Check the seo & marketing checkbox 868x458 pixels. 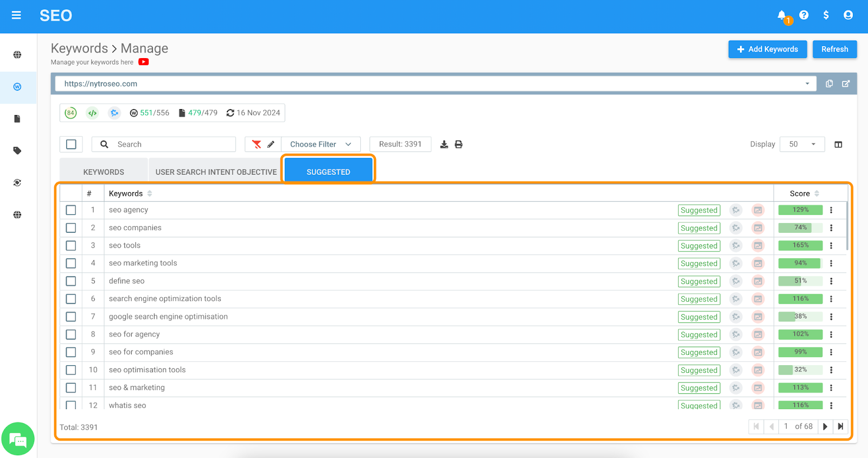[x=71, y=387]
